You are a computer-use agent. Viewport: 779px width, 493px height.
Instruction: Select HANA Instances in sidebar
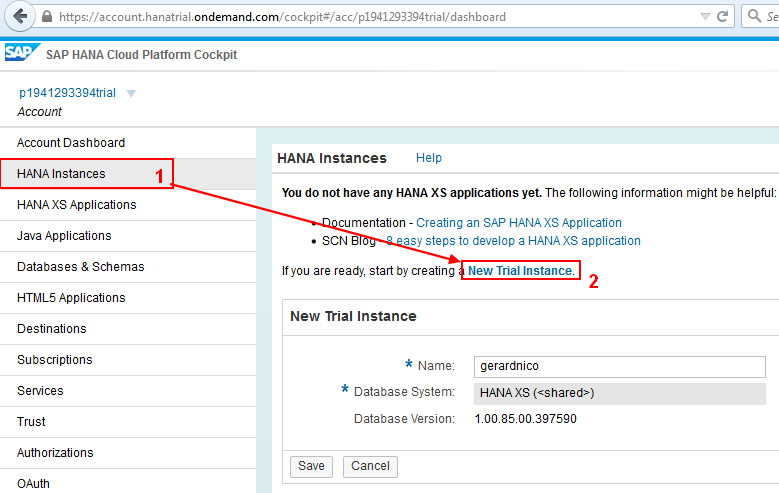click(61, 174)
